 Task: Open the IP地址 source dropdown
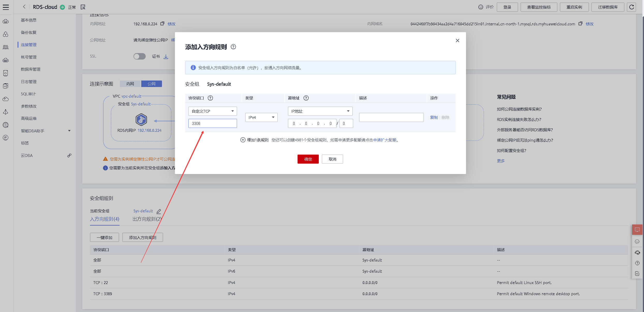click(x=320, y=111)
